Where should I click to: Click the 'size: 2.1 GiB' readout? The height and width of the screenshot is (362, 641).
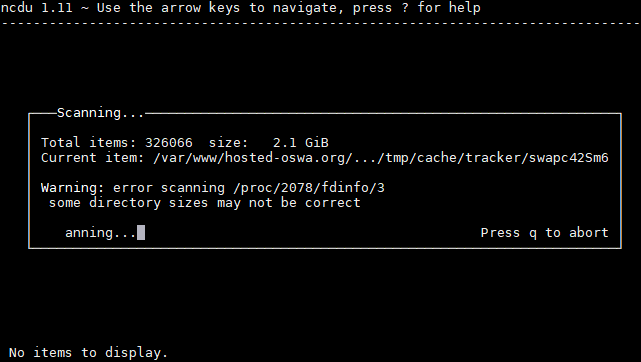point(269,143)
